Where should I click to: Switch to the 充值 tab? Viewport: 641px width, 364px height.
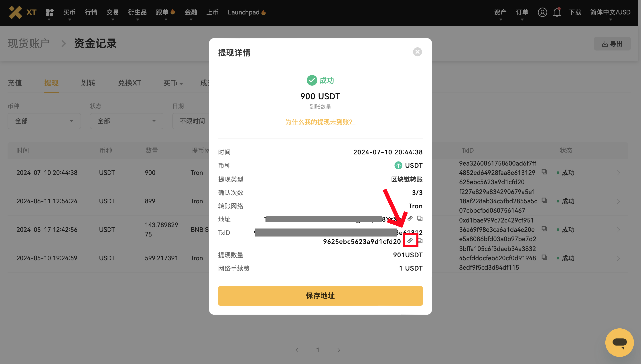pos(15,83)
